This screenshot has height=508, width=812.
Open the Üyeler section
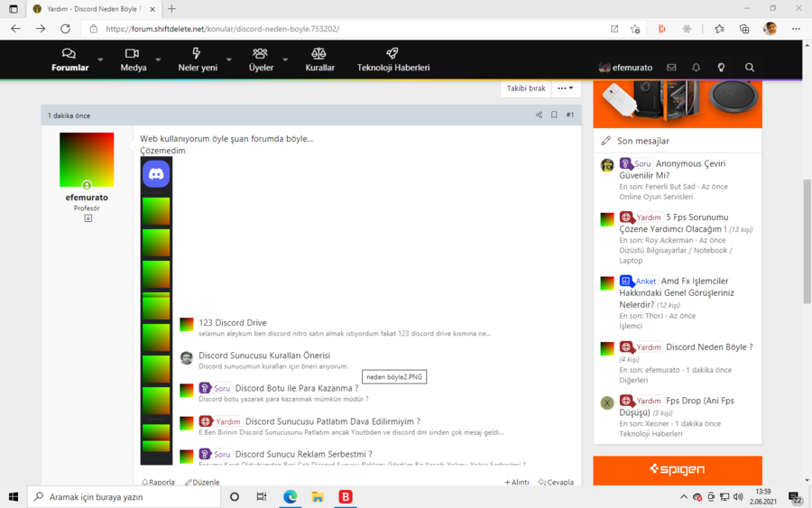pyautogui.click(x=261, y=60)
